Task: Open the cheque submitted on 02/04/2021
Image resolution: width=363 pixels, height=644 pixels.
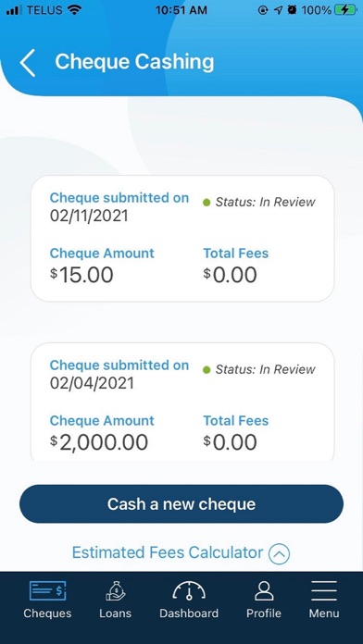Action: [182, 402]
